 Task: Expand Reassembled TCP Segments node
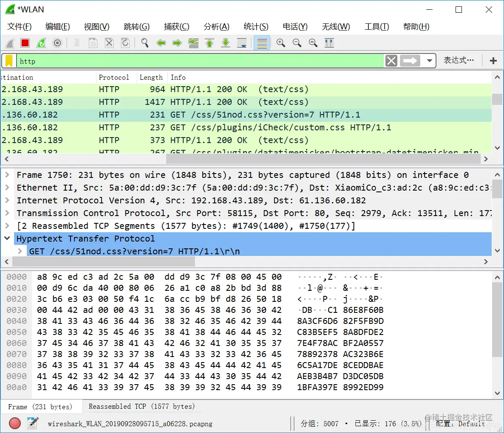7,226
